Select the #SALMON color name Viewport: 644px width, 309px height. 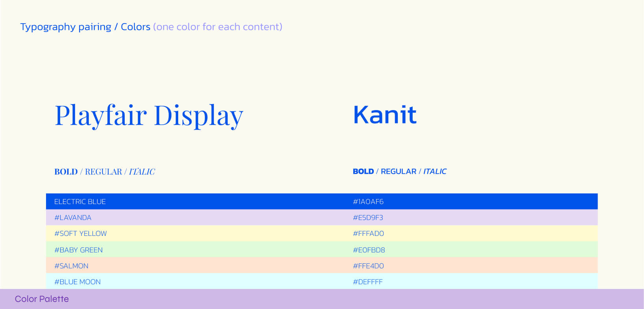click(x=71, y=266)
